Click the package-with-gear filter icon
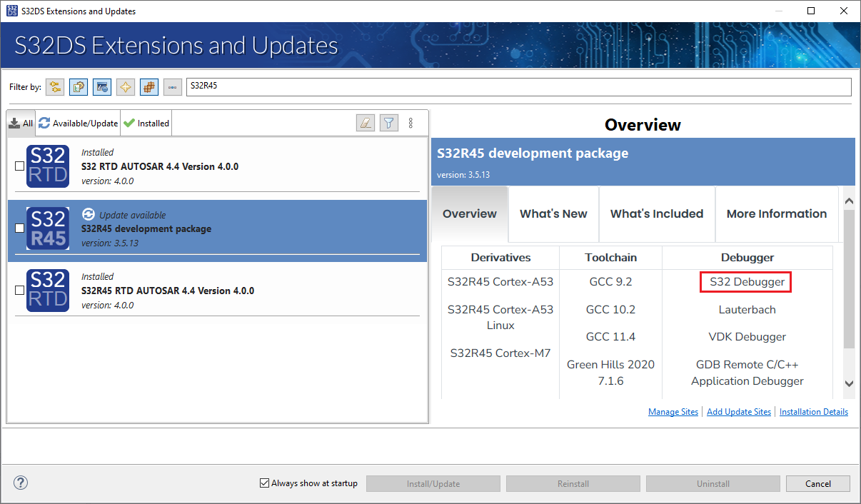Screen dimensions: 861x504 (x=79, y=86)
